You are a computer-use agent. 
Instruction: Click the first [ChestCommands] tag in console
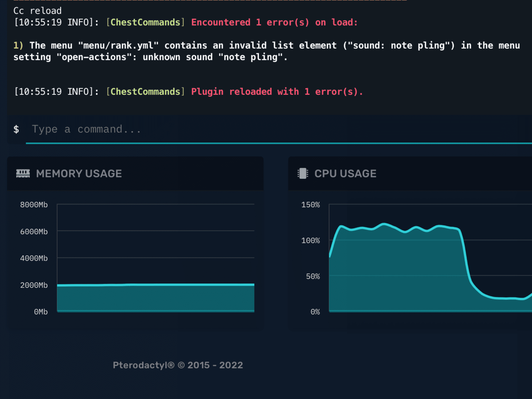click(145, 23)
